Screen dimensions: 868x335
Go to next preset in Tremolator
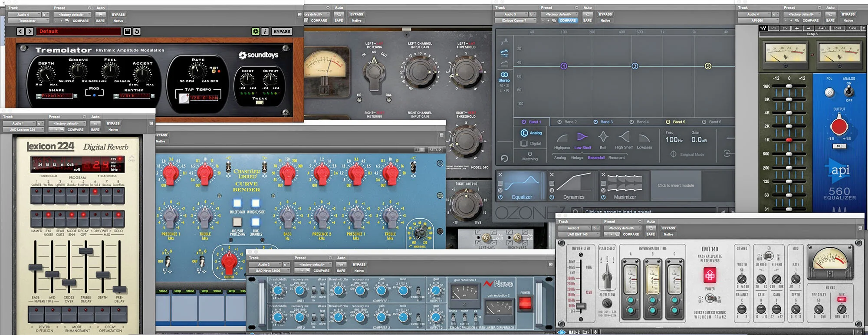(30, 31)
